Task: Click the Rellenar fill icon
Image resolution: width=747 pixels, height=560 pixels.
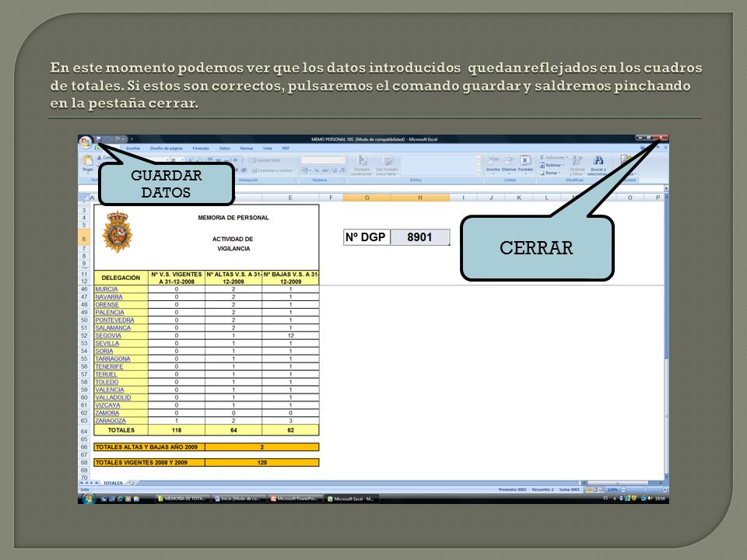Action: point(542,165)
